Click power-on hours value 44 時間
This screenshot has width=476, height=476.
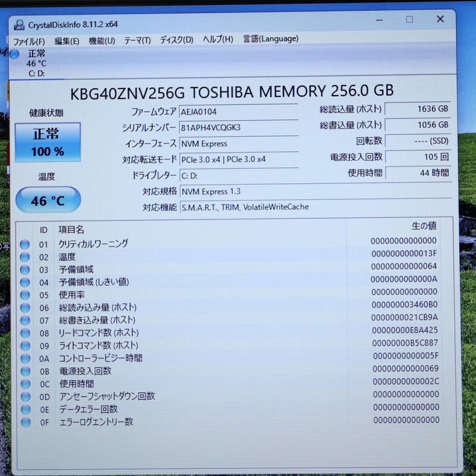tap(418, 173)
